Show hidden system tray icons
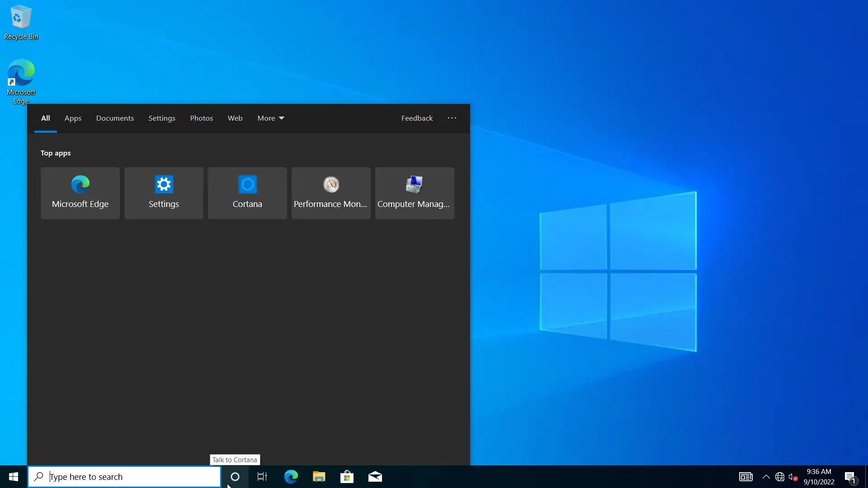Image resolution: width=868 pixels, height=488 pixels. pyautogui.click(x=766, y=477)
